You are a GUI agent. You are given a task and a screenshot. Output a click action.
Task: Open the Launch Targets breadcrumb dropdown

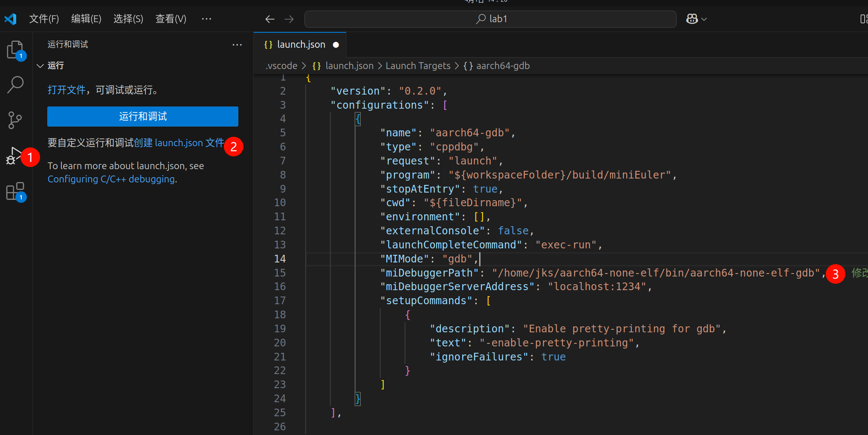[418, 66]
